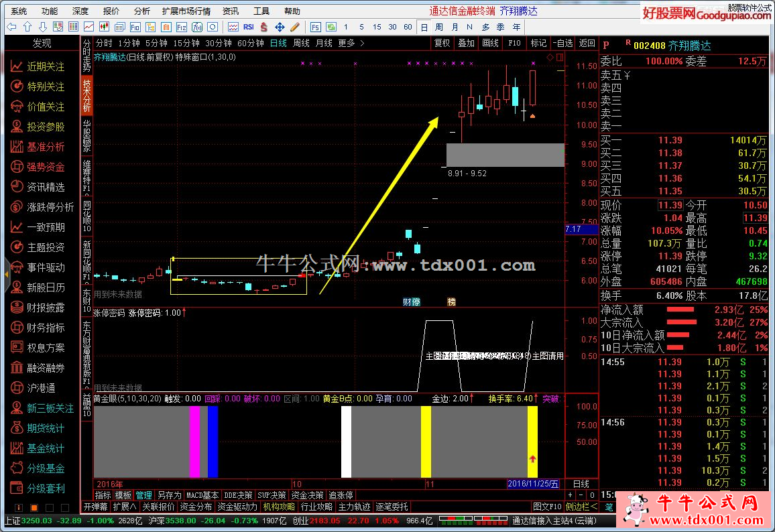Open the 分析 menu

click(x=141, y=11)
